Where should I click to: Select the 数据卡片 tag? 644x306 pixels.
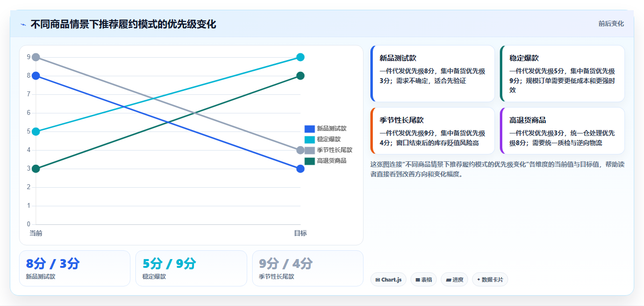coord(490,280)
